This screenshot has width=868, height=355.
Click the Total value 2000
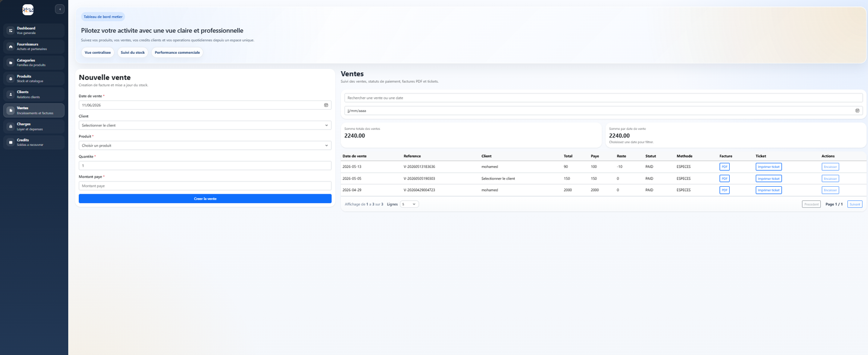tap(567, 190)
